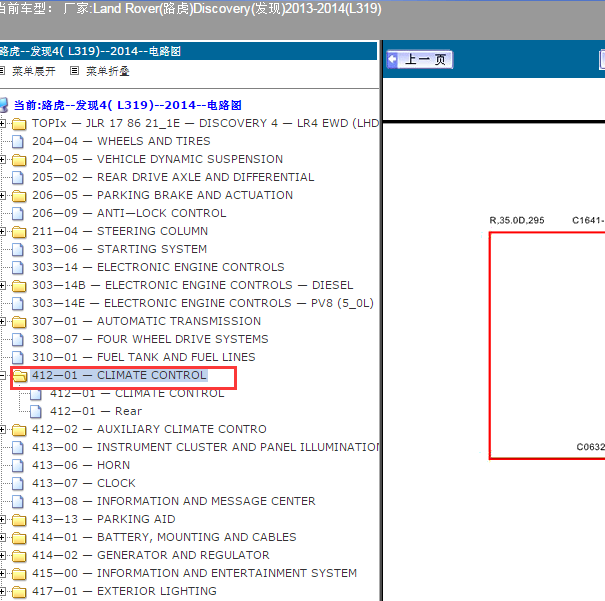Click page icon for 413-00 INSTRUMENT CLUSTER
This screenshot has height=601, width=605.
click(x=17, y=447)
